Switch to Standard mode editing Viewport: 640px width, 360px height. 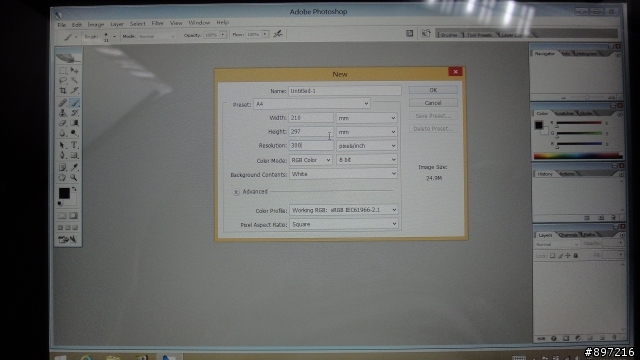point(62,216)
